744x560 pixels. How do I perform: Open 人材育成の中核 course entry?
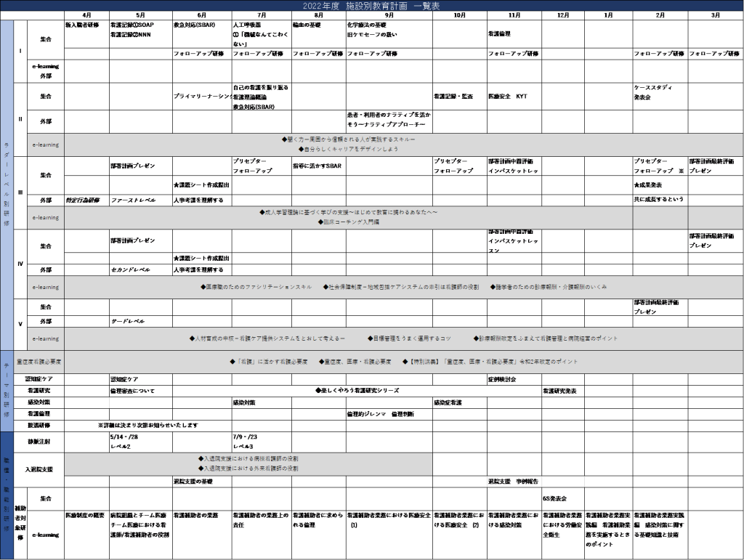267,338
